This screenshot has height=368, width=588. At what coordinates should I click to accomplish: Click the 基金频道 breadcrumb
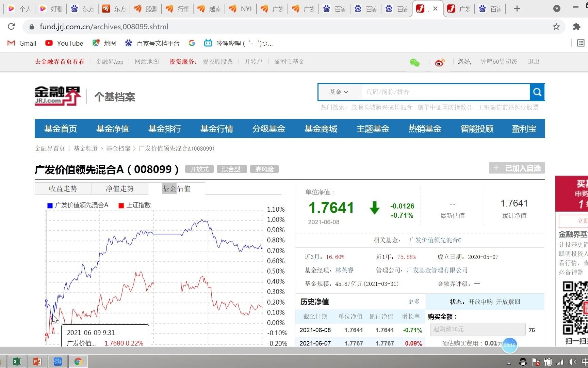(x=85, y=149)
